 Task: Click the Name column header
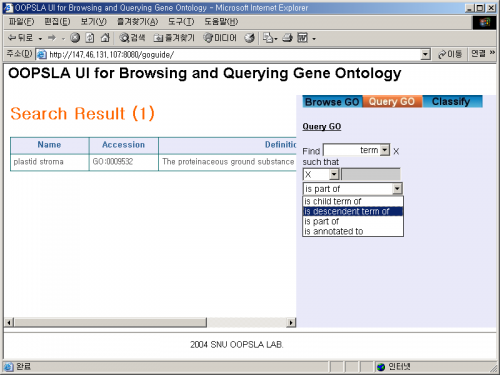click(49, 145)
